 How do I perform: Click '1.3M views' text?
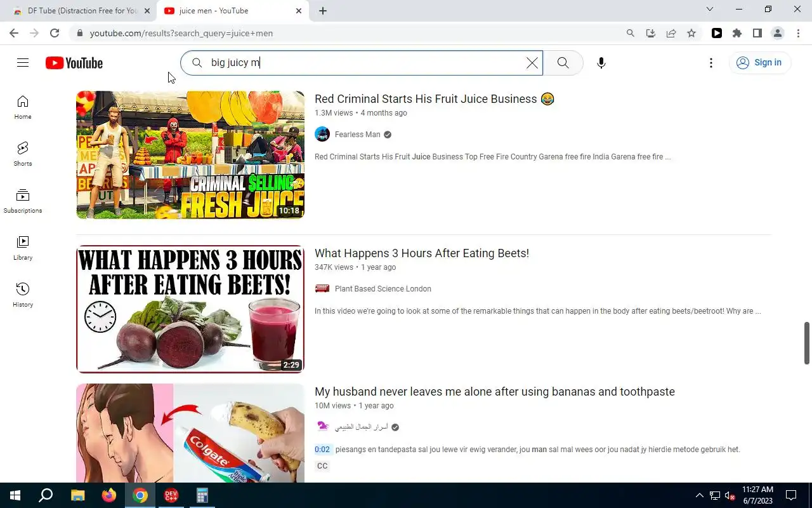point(334,113)
